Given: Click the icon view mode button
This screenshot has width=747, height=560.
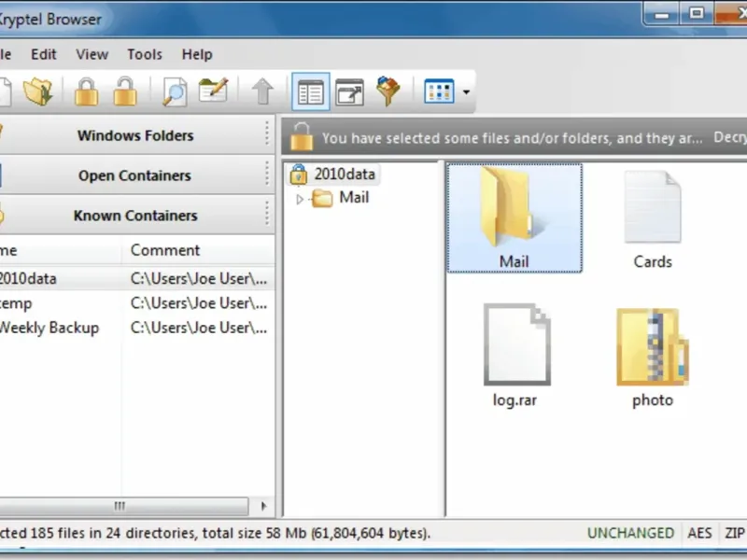Looking at the screenshot, I should [x=439, y=91].
